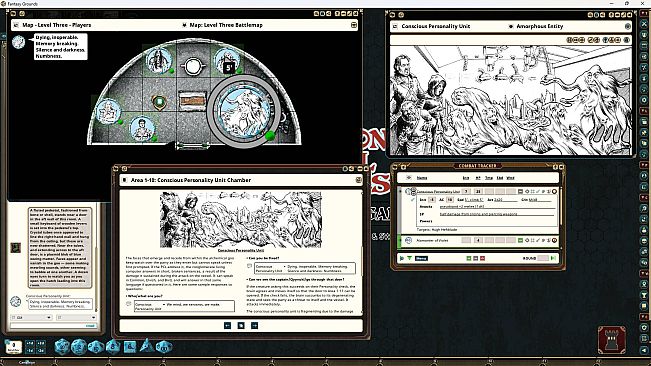The height and width of the screenshot is (366, 651).
Task: Open chat speaker identity dropdown GM
Action: pos(31,317)
